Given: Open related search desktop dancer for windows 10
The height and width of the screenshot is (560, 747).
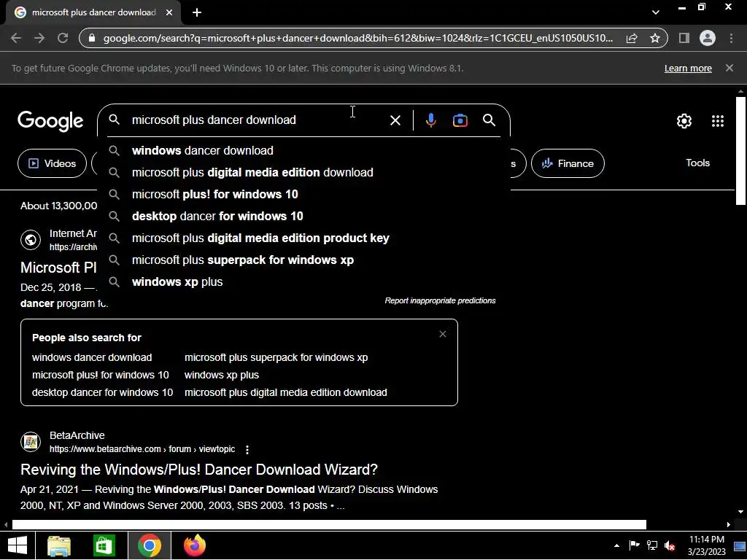Looking at the screenshot, I should pos(102,392).
